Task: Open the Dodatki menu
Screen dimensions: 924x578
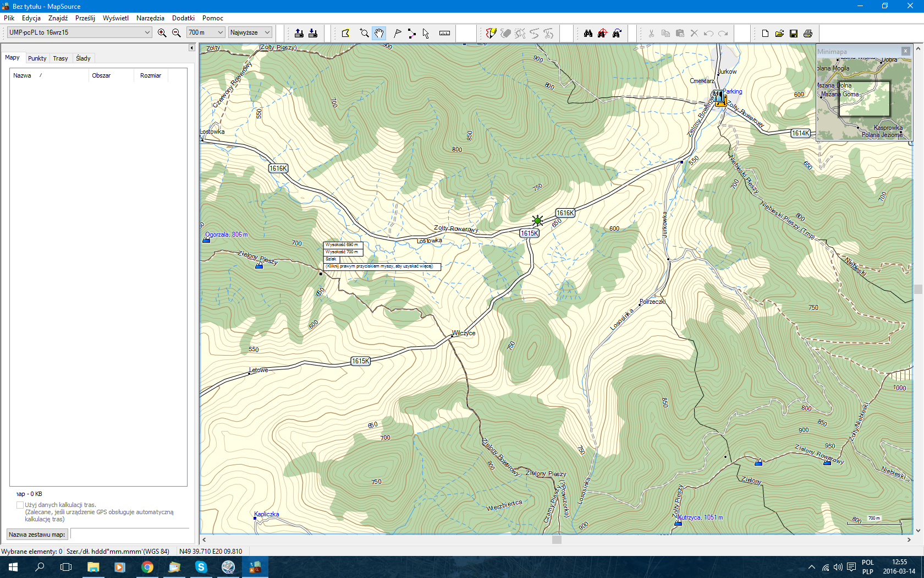Action: tap(183, 18)
